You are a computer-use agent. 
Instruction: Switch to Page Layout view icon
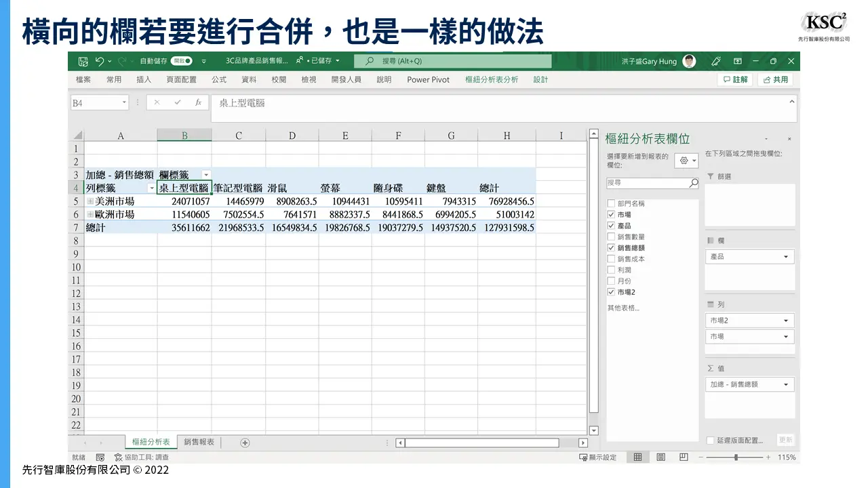click(660, 457)
